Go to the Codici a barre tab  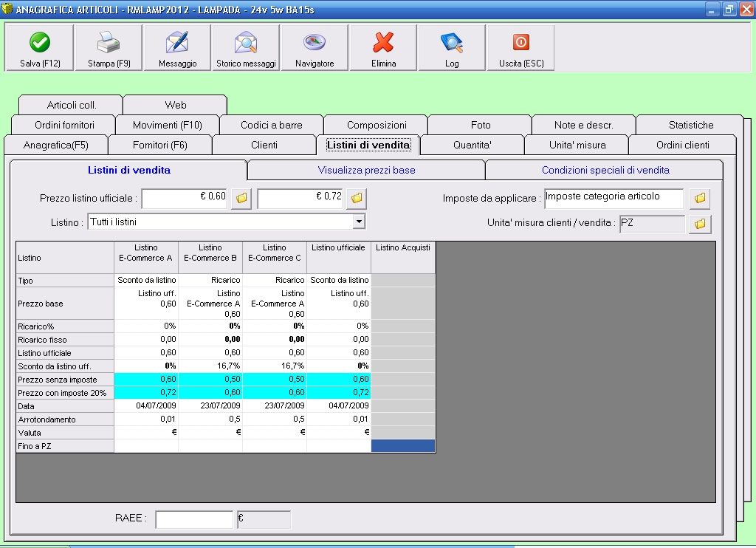(x=272, y=125)
